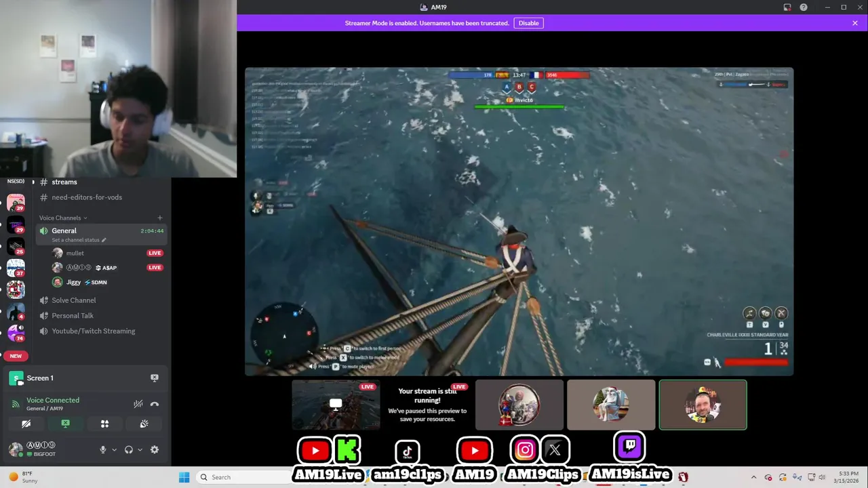This screenshot has width=868, height=488.
Task: Turn on the camera button
Action: pyautogui.click(x=26, y=424)
